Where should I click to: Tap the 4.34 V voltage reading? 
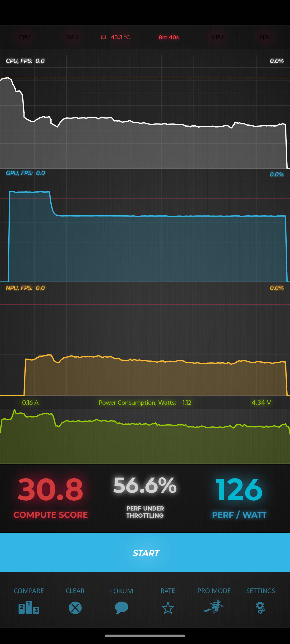pos(261,402)
